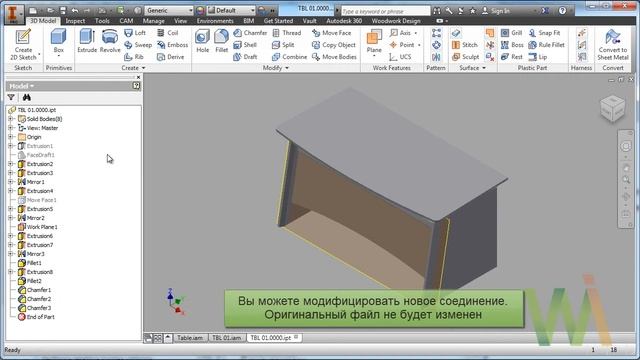Expand the Extrusion8 feature node
This screenshot has width=640, height=360.
pyautogui.click(x=11, y=272)
